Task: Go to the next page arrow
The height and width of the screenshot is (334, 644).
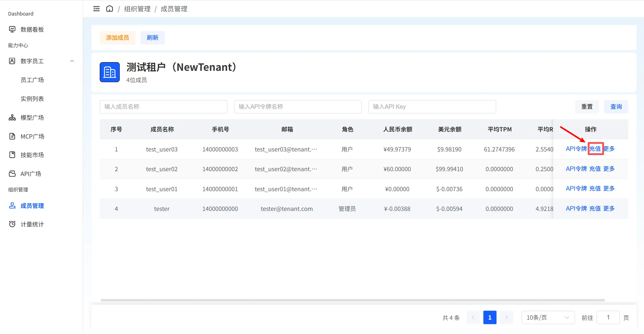Action: 507,318
